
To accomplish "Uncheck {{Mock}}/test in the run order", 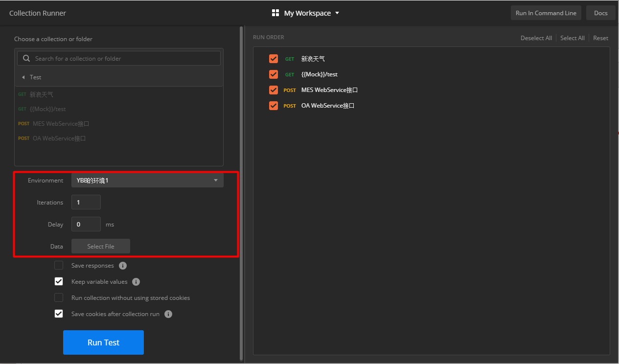I will (274, 74).
